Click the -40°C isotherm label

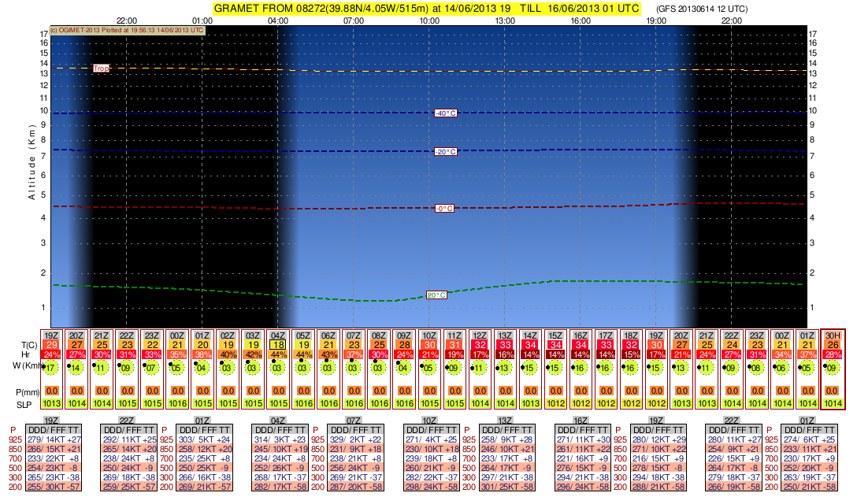tap(446, 113)
